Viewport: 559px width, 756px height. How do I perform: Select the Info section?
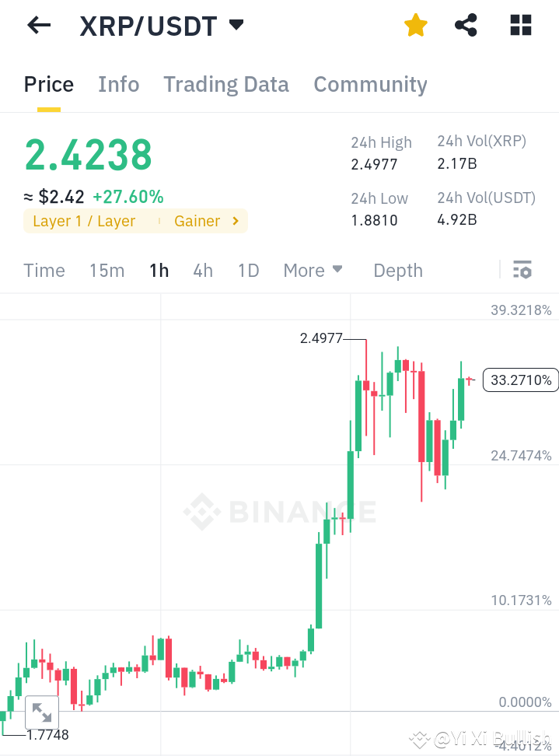(x=118, y=84)
